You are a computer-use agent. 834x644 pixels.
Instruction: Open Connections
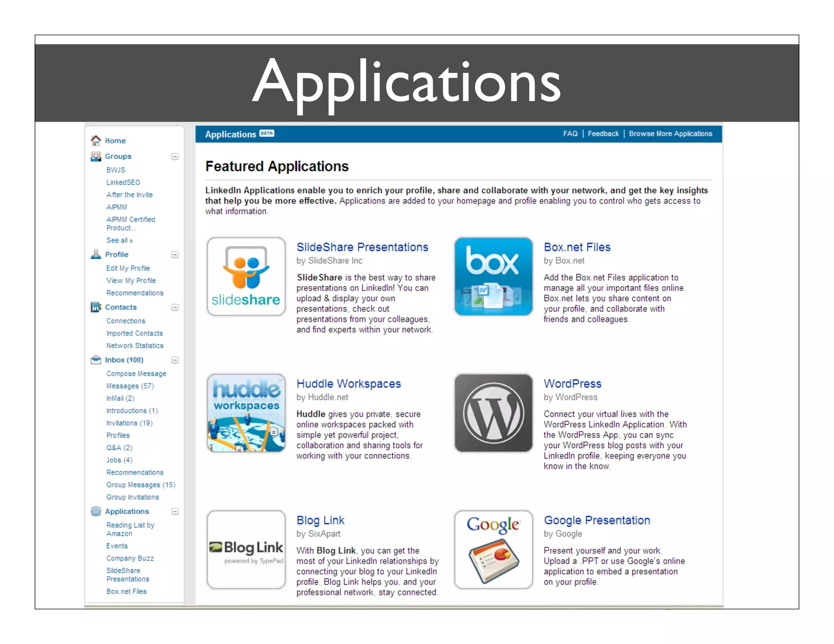pyautogui.click(x=126, y=321)
